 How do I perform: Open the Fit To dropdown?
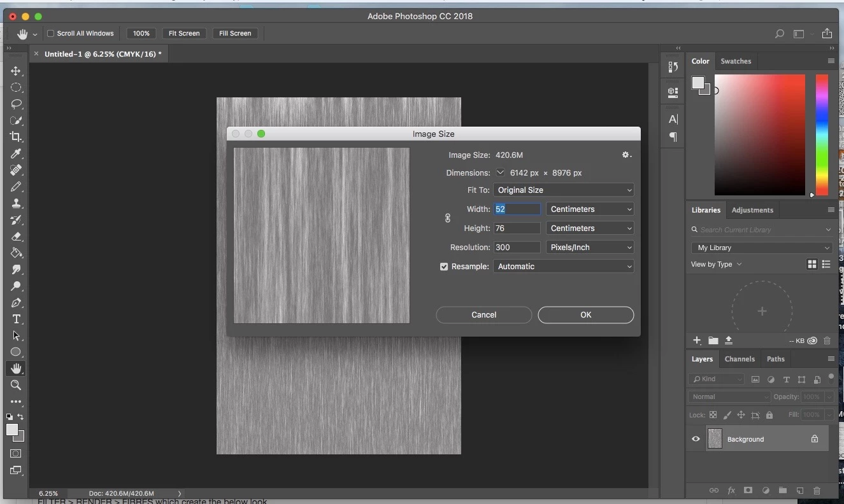(x=564, y=190)
